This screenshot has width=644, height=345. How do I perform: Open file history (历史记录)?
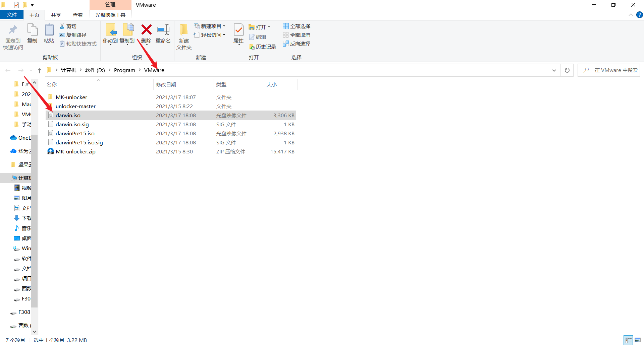pos(263,47)
